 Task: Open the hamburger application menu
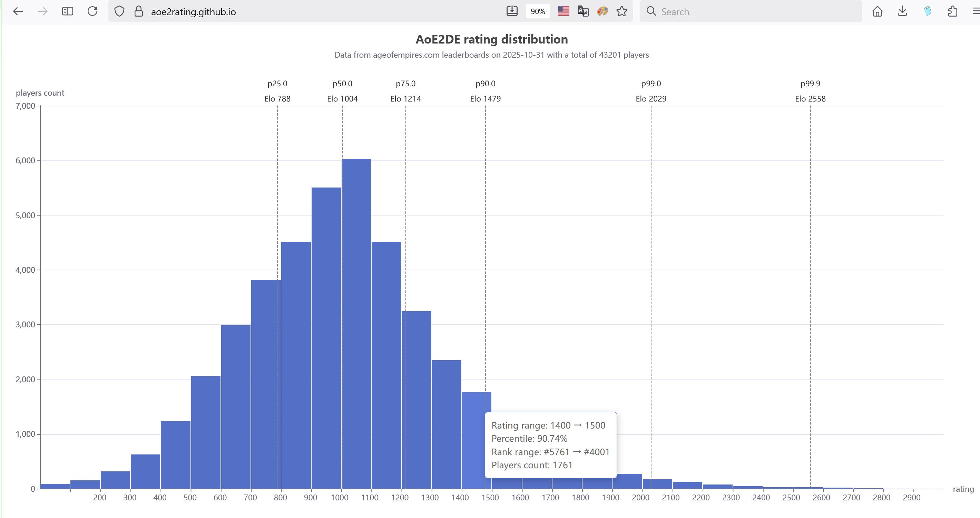[976, 11]
